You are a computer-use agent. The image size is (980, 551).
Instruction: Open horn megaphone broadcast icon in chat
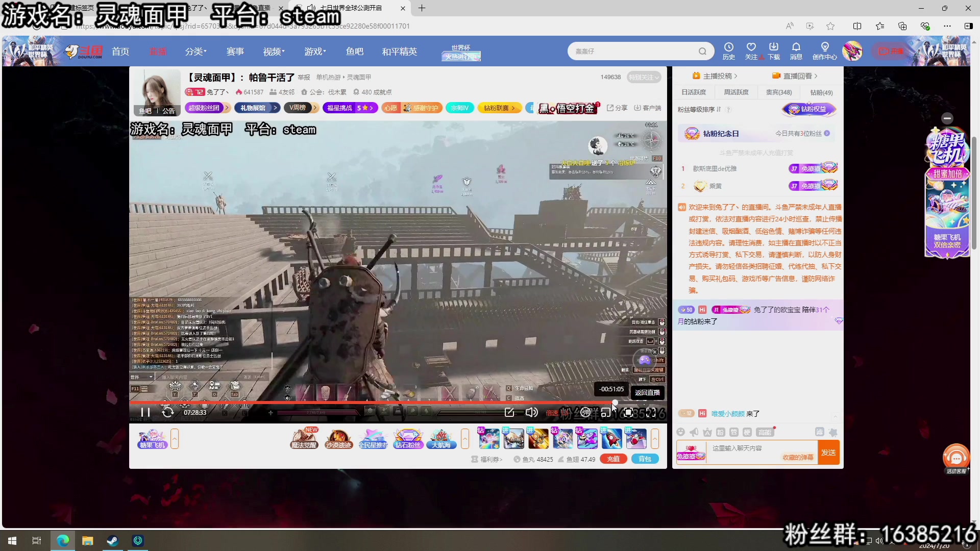[x=694, y=432]
